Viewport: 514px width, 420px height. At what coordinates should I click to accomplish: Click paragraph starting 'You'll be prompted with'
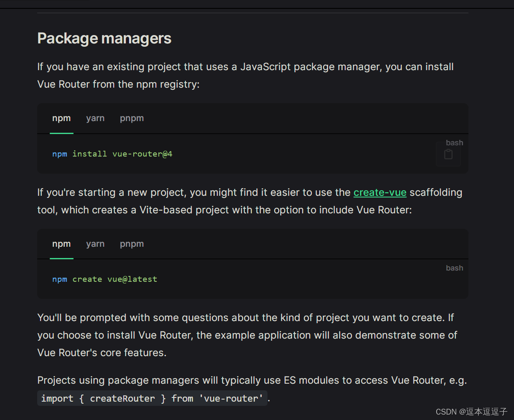pos(247,335)
